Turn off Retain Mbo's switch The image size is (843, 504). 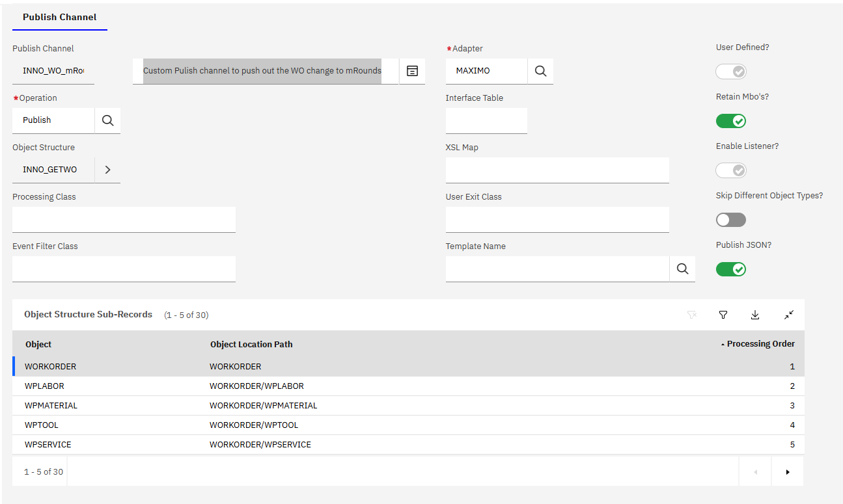point(731,121)
